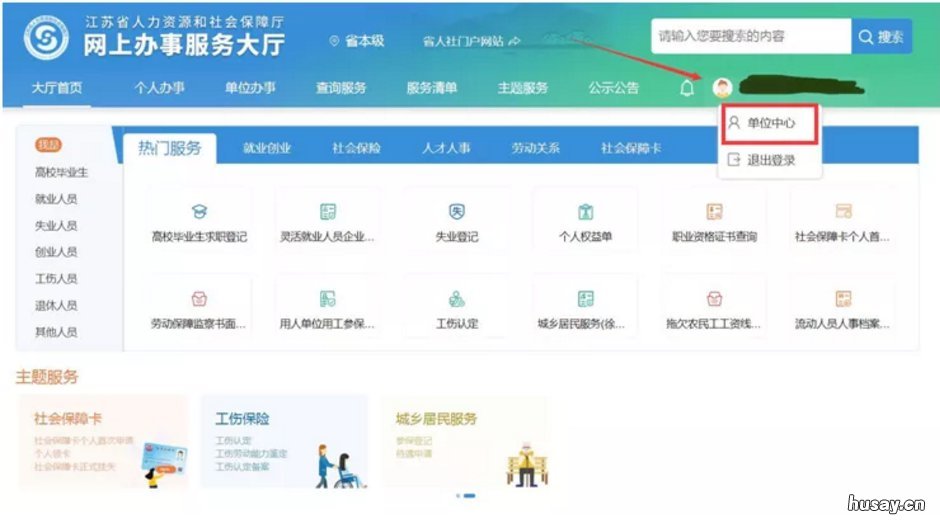The image size is (940, 521).
Task: Open the 工伤认定 service icon
Action: tap(457, 298)
